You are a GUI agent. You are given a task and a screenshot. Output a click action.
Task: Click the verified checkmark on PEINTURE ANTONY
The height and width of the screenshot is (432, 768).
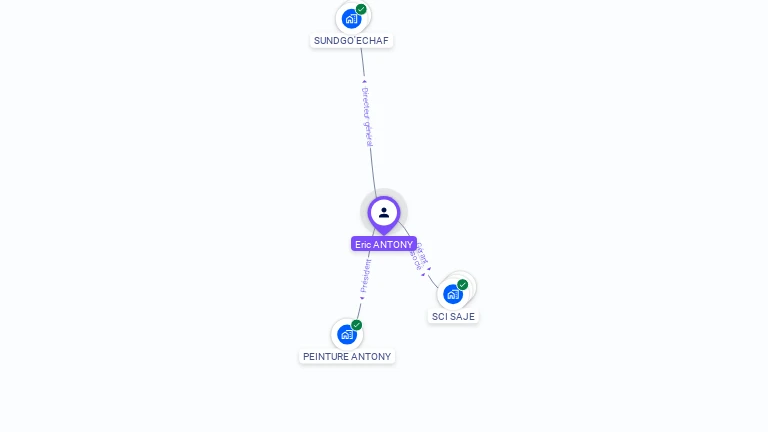357,325
